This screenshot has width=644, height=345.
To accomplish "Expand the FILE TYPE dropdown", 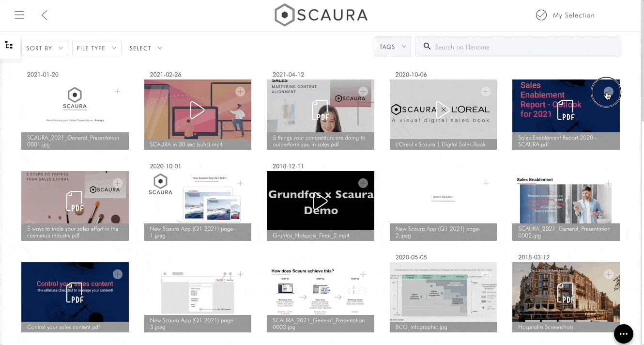I will 96,48.
